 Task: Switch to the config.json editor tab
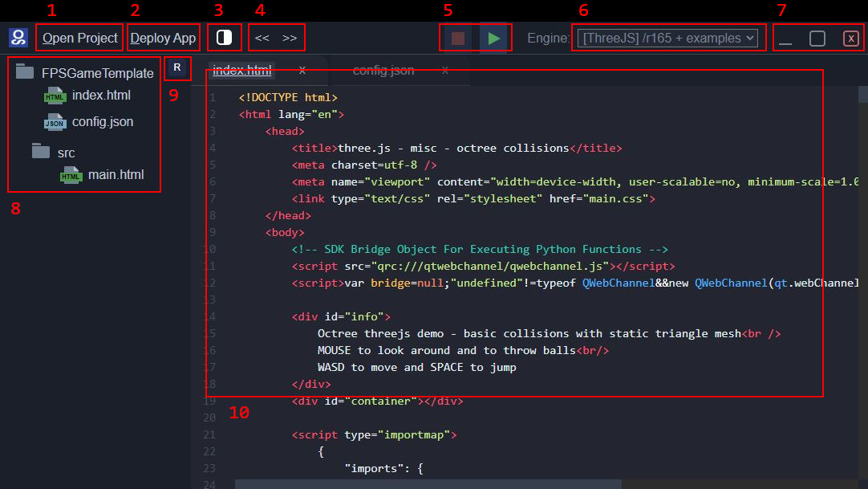(x=383, y=71)
